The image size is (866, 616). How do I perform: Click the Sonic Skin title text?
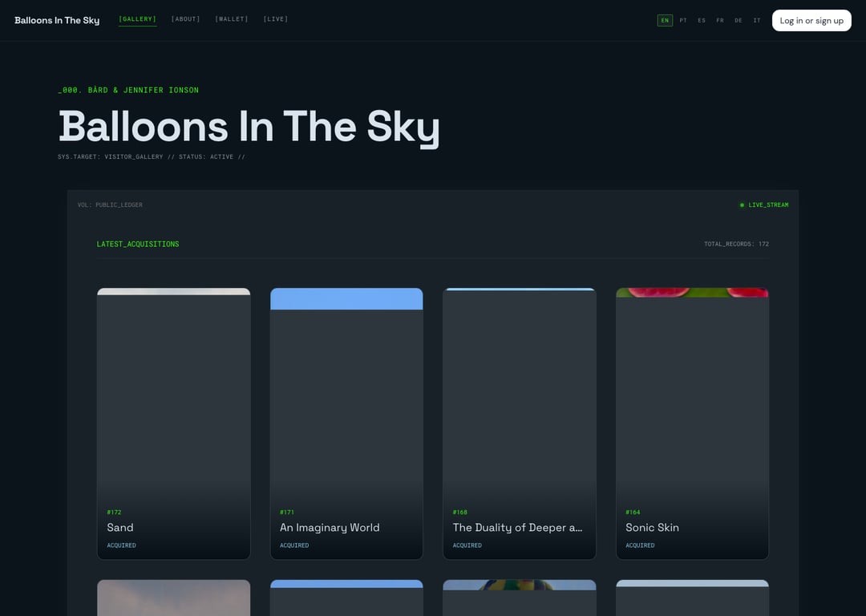[x=652, y=528]
